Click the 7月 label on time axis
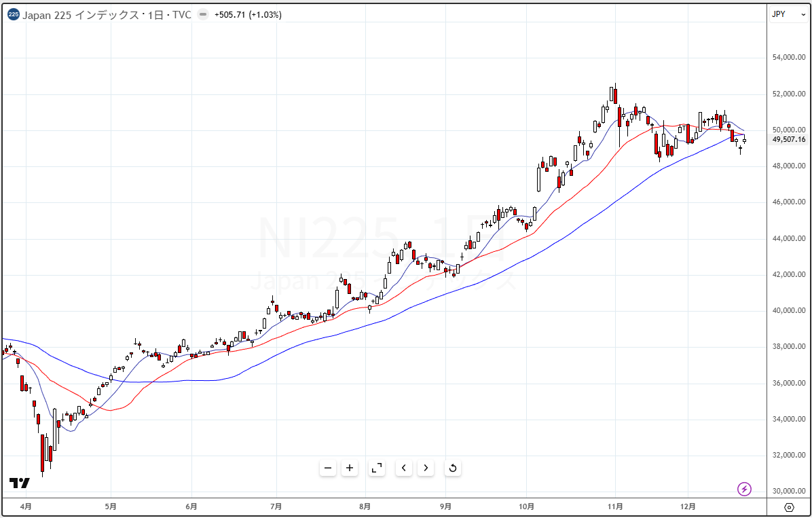This screenshot has width=812, height=518. point(276,506)
